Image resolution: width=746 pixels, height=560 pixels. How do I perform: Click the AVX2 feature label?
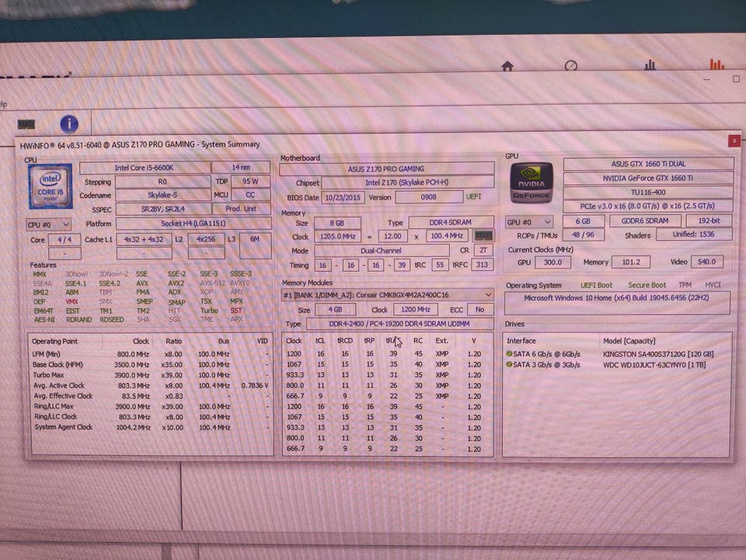tap(176, 283)
